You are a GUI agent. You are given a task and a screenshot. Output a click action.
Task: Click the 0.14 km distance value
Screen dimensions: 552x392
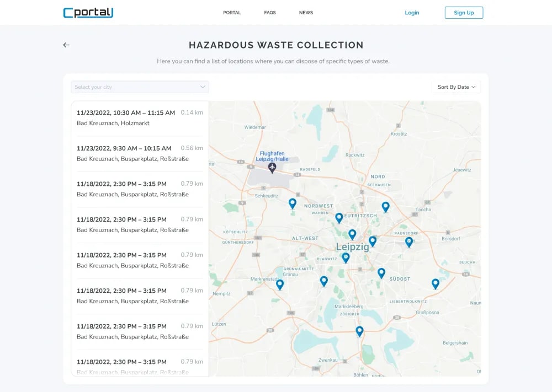(x=192, y=112)
